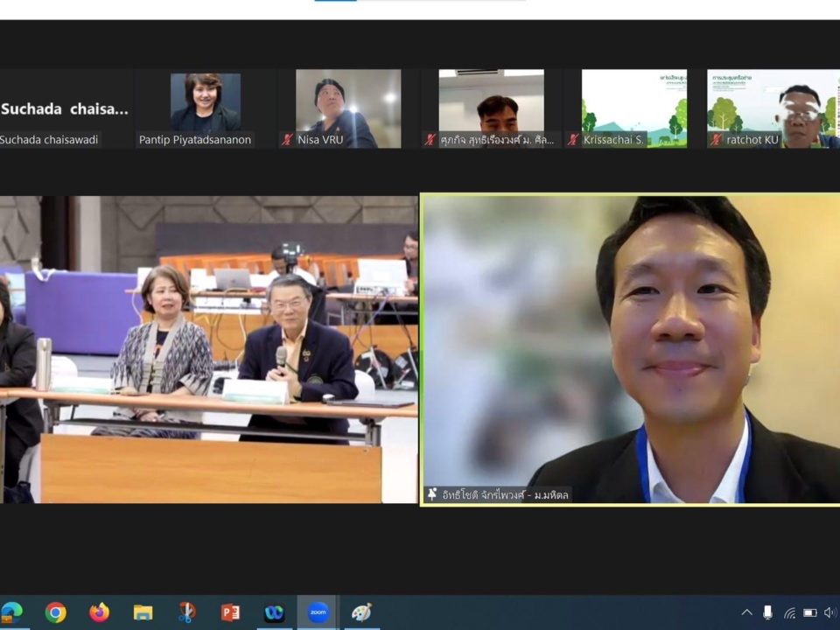Open the Paint app in taskbar
840x630 pixels.
361,612
